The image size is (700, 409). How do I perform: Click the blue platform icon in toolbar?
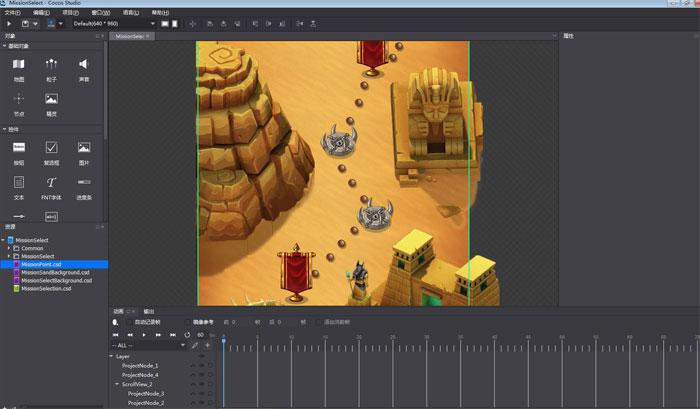[51, 24]
